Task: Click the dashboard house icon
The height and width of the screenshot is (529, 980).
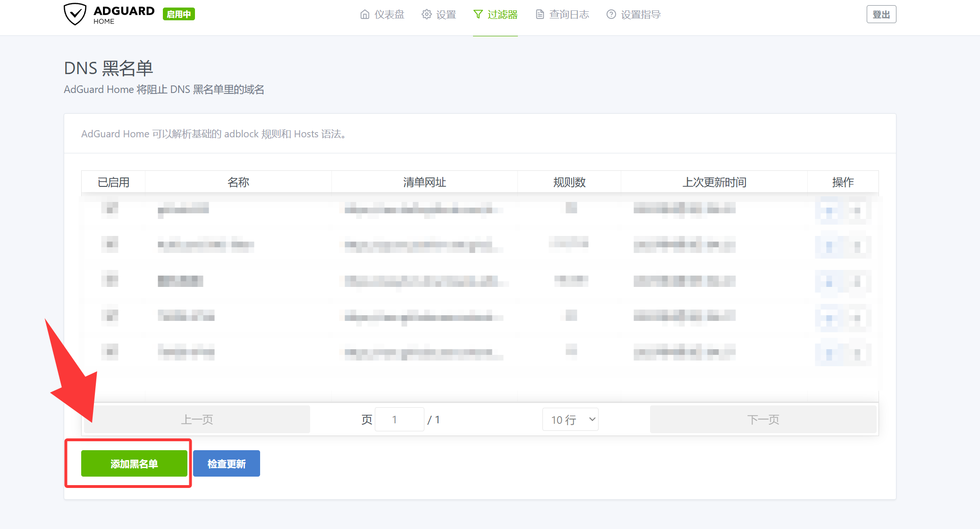Action: (365, 15)
